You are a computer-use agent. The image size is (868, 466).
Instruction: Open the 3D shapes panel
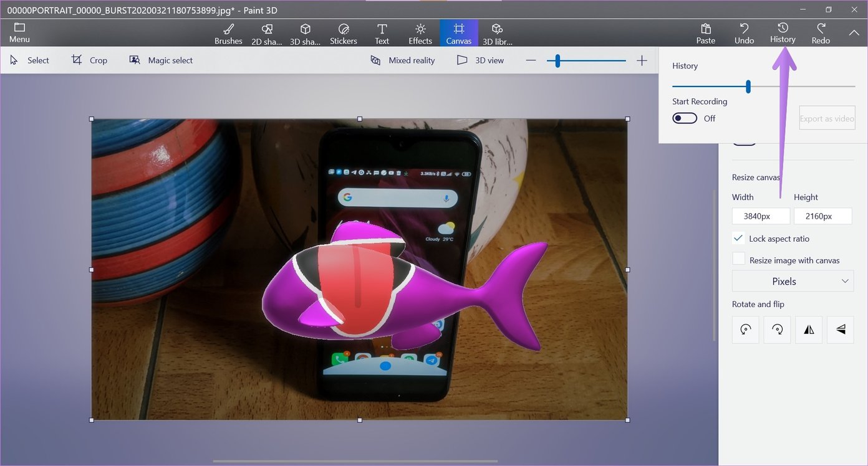click(x=306, y=32)
